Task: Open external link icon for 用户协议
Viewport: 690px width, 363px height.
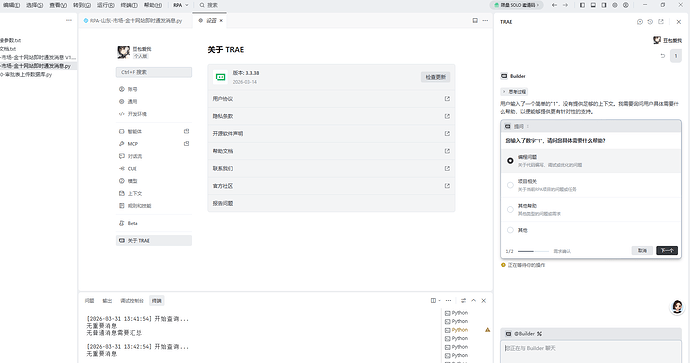Action: pos(447,99)
